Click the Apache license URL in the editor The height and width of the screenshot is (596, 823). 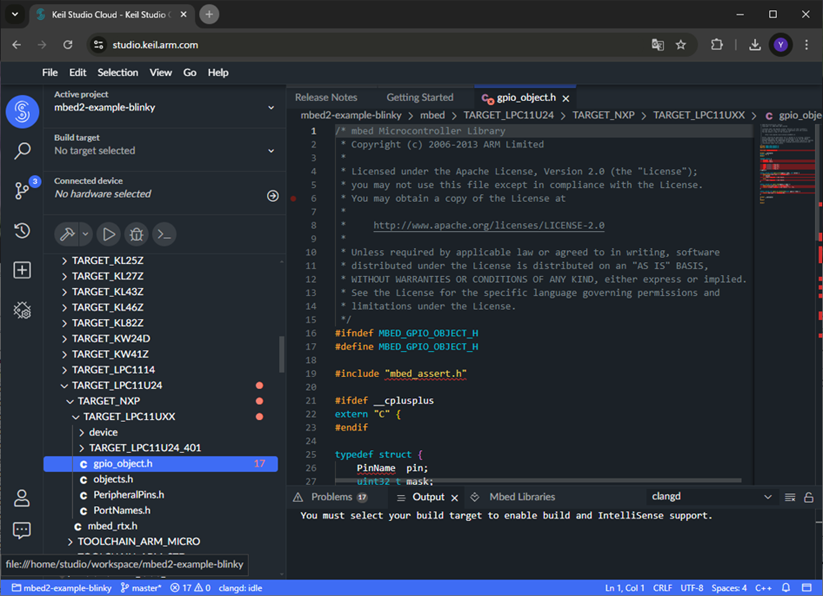pos(488,226)
